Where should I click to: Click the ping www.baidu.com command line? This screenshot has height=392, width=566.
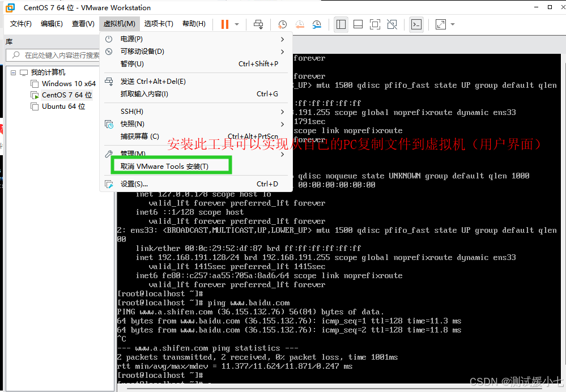point(203,303)
